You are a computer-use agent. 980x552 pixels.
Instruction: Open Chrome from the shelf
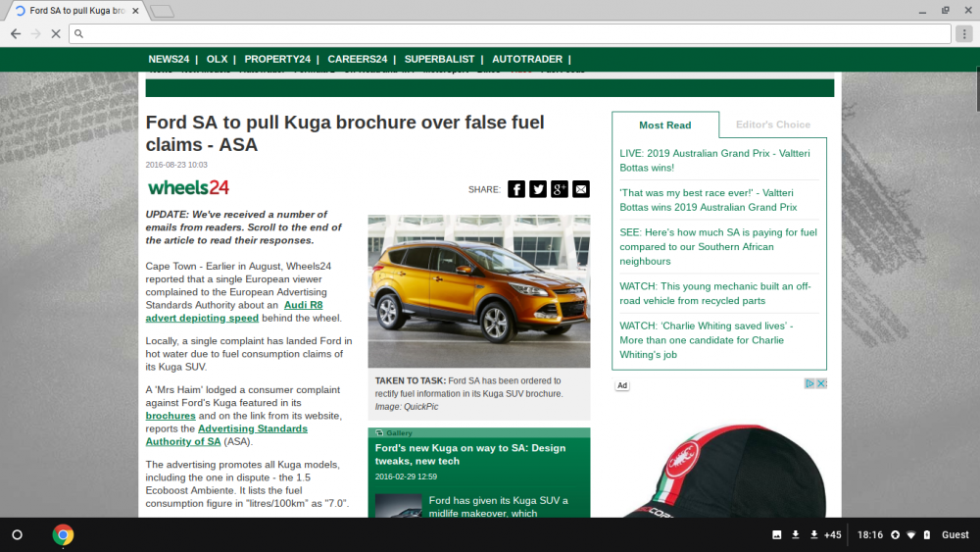(63, 535)
